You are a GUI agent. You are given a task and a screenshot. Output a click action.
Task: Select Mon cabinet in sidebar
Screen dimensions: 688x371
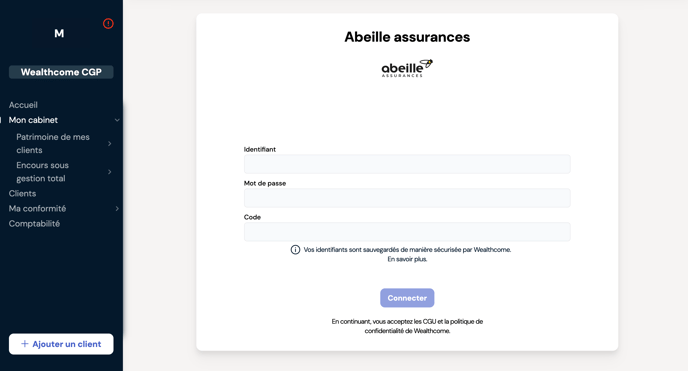tap(33, 120)
